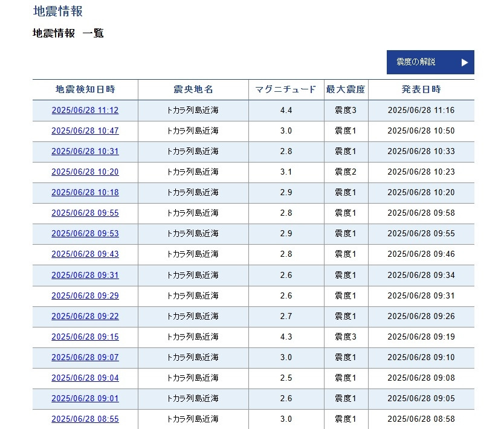The width and height of the screenshot is (504, 429).
Task: Click announcement time 2025/06/28 09:46
Action: click(x=421, y=254)
